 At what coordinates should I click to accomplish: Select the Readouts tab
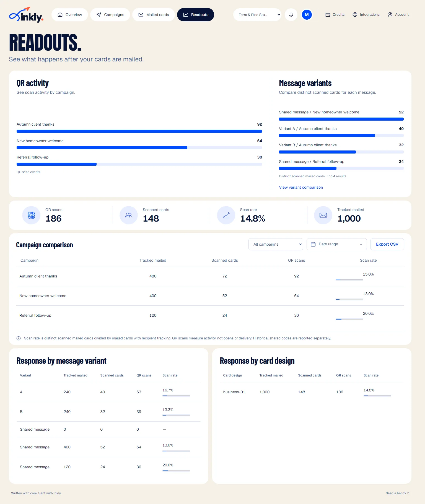coord(196,15)
